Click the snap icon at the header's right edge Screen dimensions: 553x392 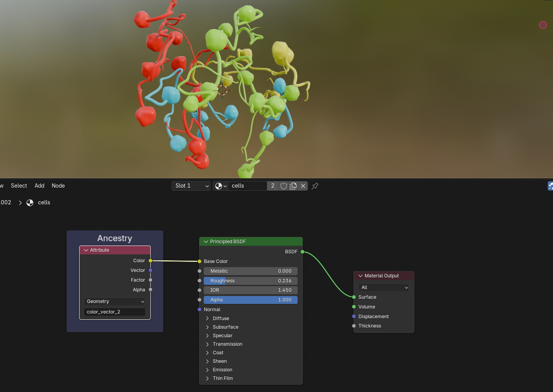click(x=550, y=186)
